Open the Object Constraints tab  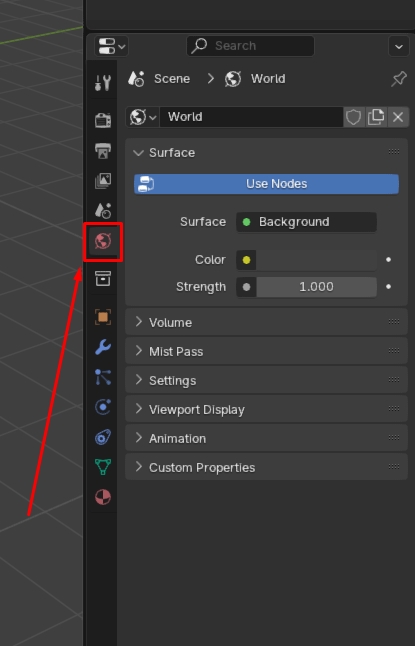[103, 437]
